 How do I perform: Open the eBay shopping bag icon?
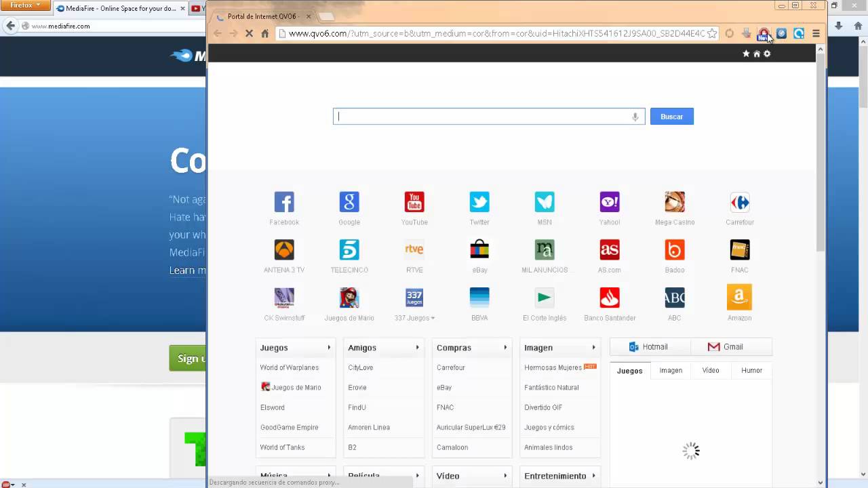(479, 249)
